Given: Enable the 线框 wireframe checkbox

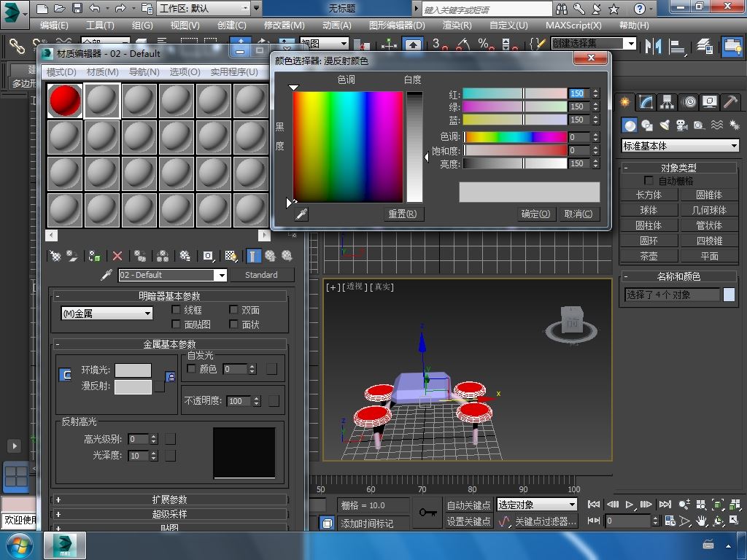Looking at the screenshot, I should (176, 310).
